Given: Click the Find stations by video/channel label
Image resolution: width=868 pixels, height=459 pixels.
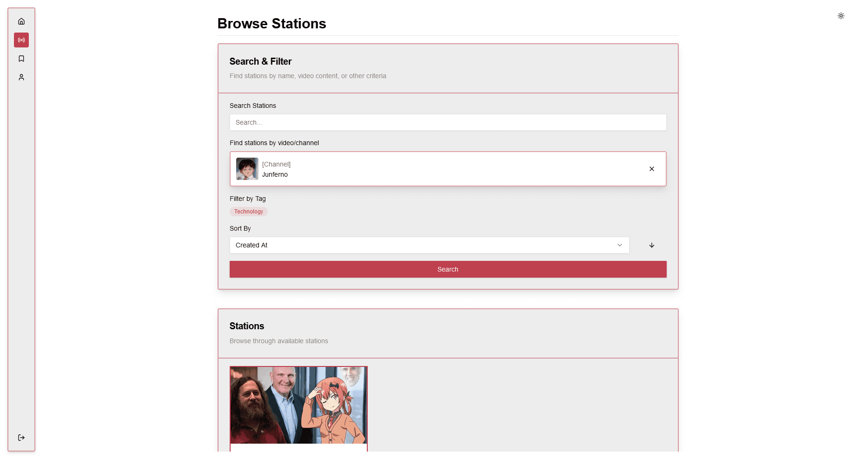Looking at the screenshot, I should (x=274, y=143).
